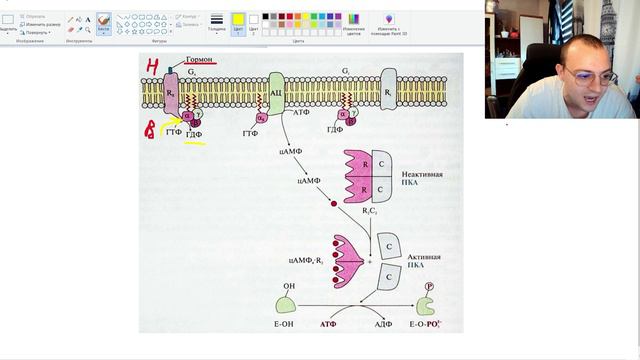The width and height of the screenshot is (640, 360).
Task: Choose the curve shape
Action: click(x=127, y=17)
